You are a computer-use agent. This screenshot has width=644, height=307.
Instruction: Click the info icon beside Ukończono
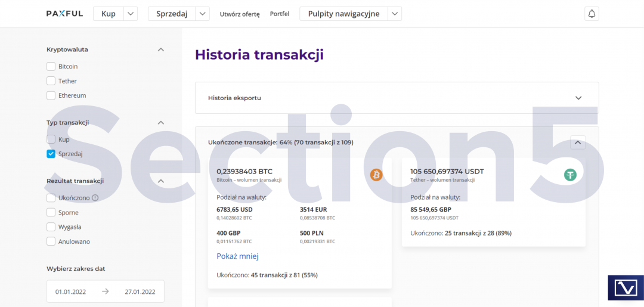pyautogui.click(x=95, y=198)
